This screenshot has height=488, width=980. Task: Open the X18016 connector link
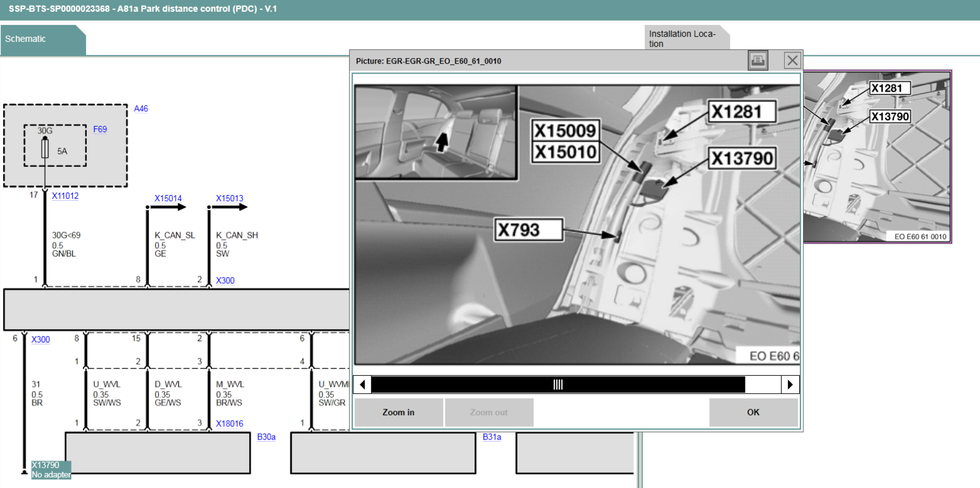[x=229, y=423]
